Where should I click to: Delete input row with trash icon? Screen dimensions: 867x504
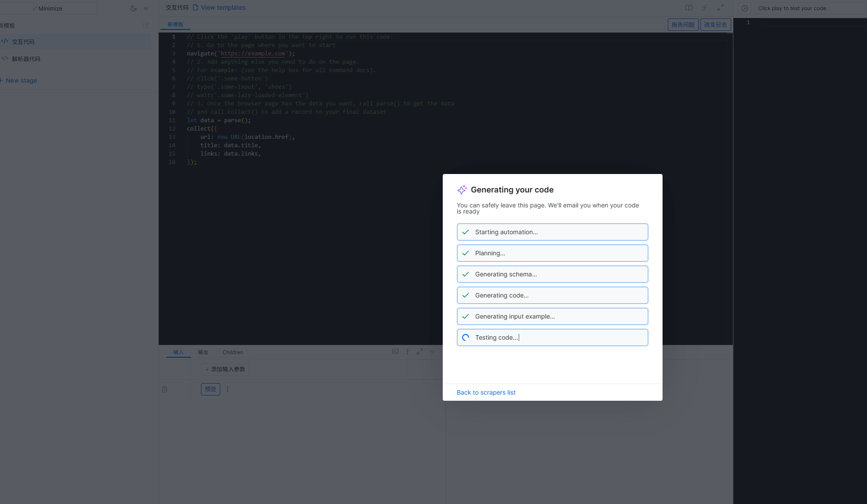164,389
